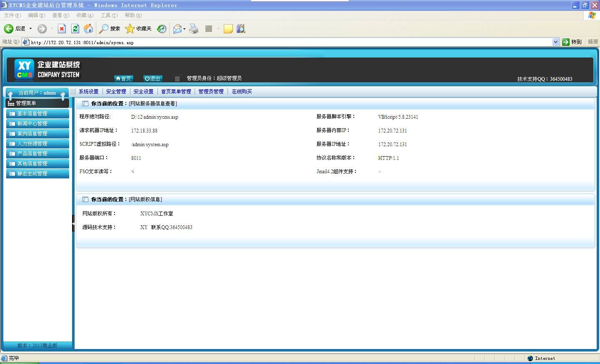
Task: Open the address bar dropdown list
Action: click(x=555, y=42)
